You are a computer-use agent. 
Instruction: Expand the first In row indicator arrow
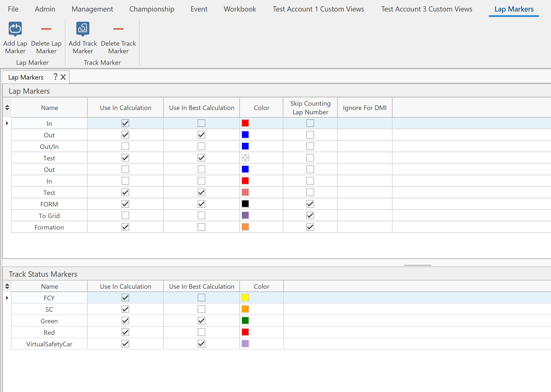pyautogui.click(x=7, y=123)
